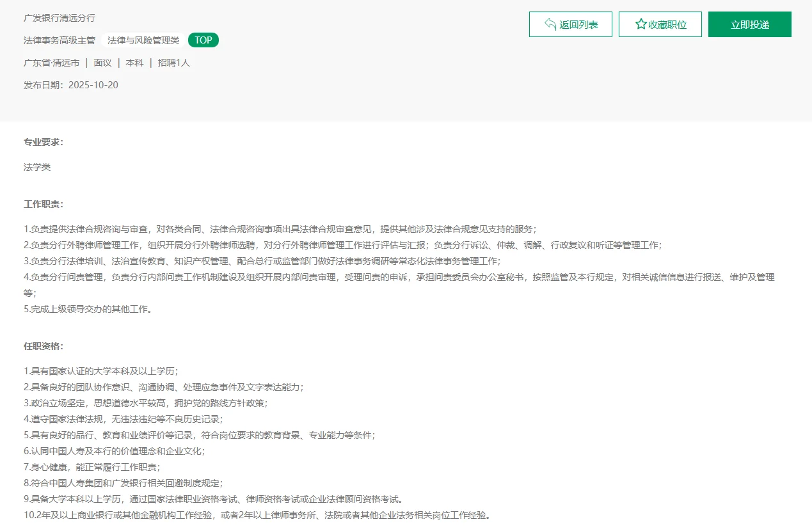Image resolution: width=812 pixels, height=531 pixels.
Task: Click the publish date 发布日期：2025-10-20
Action: (x=71, y=85)
